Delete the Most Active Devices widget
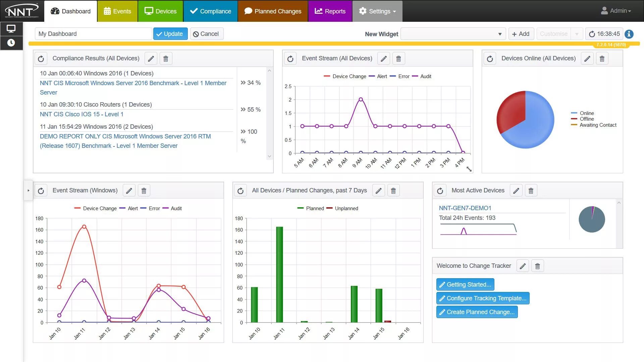The height and width of the screenshot is (362, 644). pyautogui.click(x=531, y=191)
